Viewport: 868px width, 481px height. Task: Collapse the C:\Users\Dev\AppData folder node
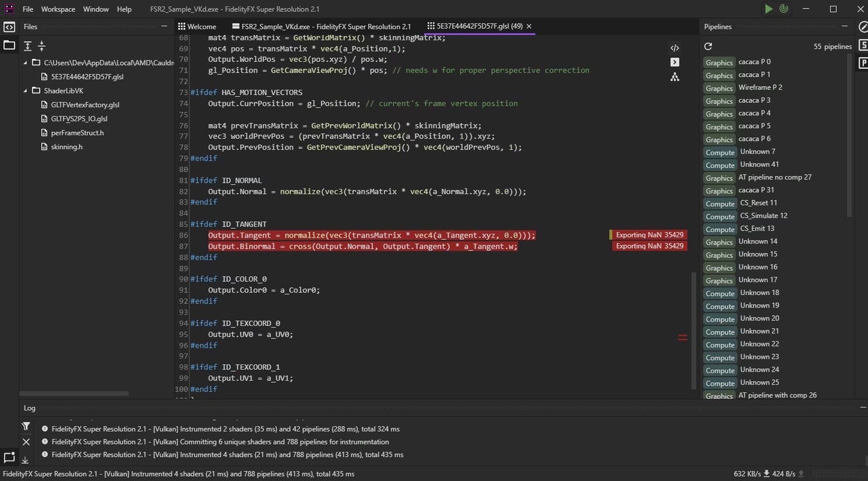(x=25, y=62)
